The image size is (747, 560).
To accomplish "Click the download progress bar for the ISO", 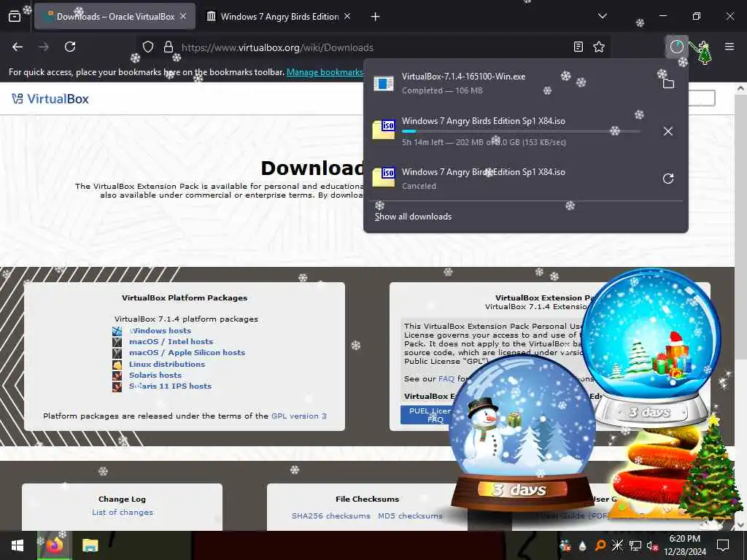I will coord(521,131).
